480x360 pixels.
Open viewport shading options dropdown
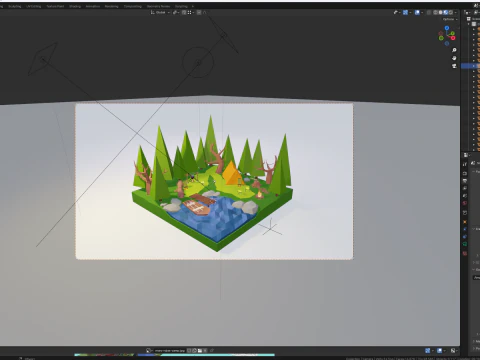(x=455, y=12)
